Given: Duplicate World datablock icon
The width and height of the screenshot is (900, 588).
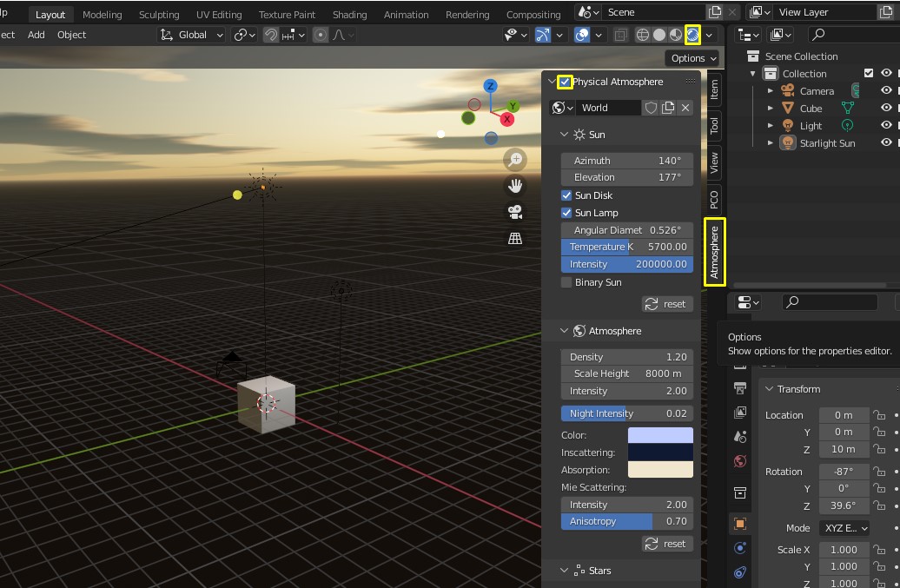Looking at the screenshot, I should (667, 108).
